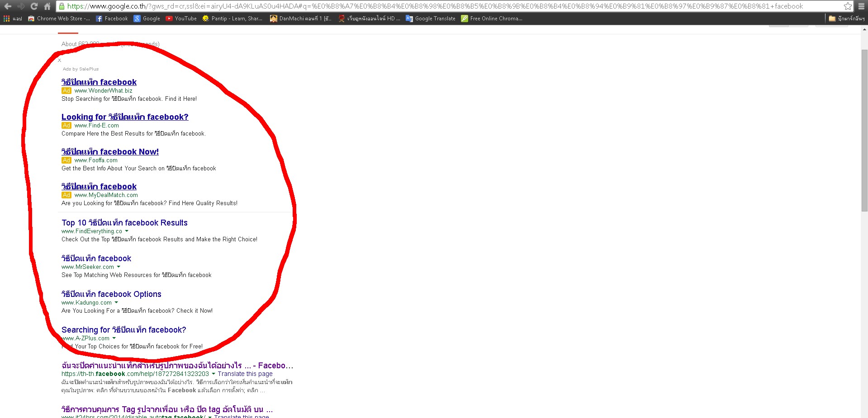This screenshot has height=418, width=868.
Task: Click the scrollbar up arrow
Action: pyautogui.click(x=864, y=29)
